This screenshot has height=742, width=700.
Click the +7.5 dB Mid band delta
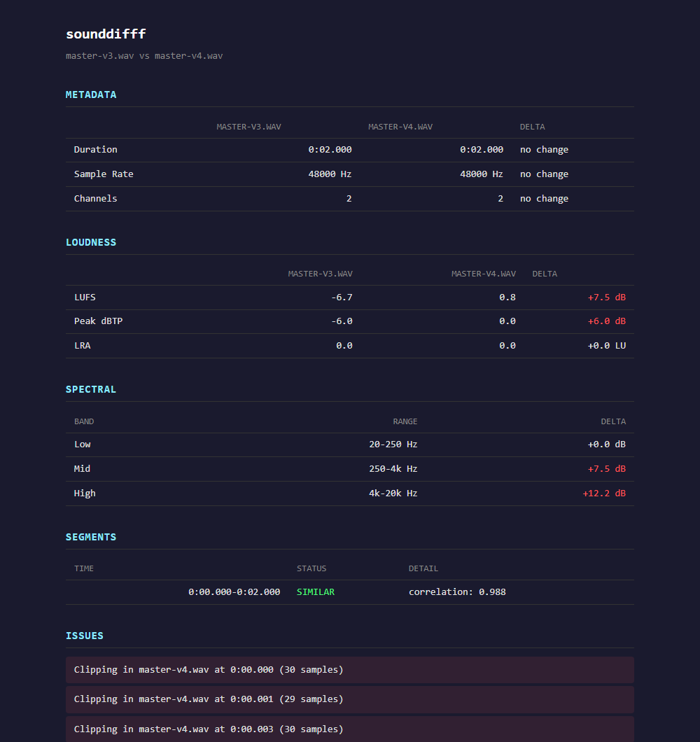click(607, 468)
